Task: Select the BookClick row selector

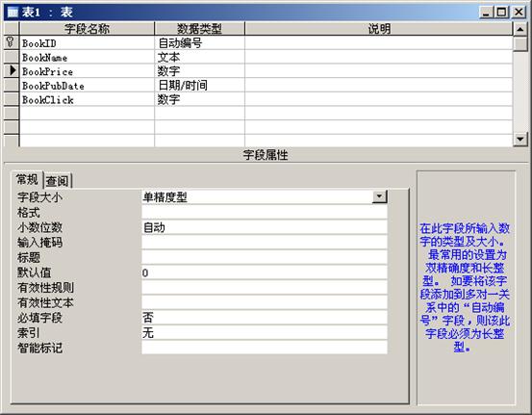Action: 12,99
